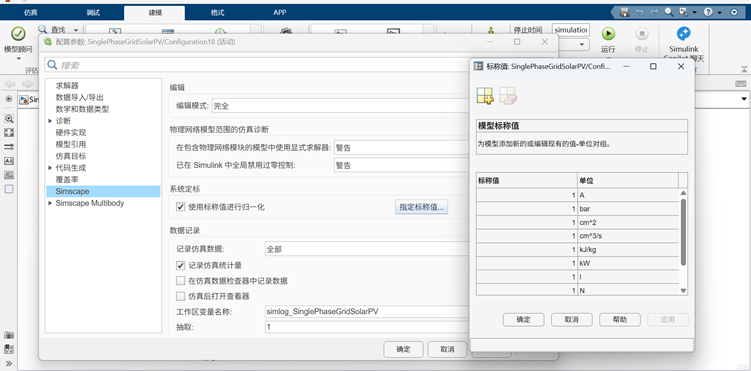Screen dimensions: 751x371
Task: Click 取消 in configuration parameters window
Action: pos(447,349)
